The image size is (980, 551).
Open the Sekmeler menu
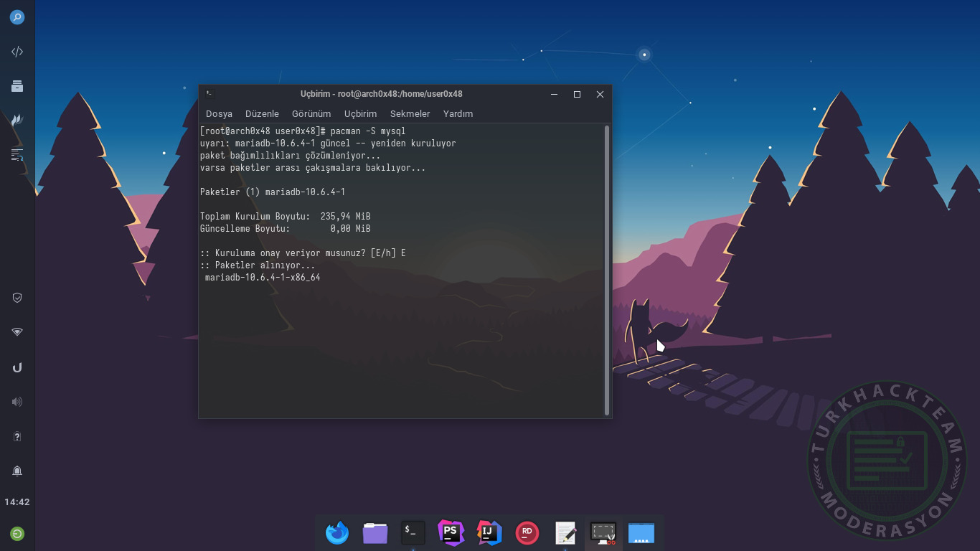[x=410, y=113]
